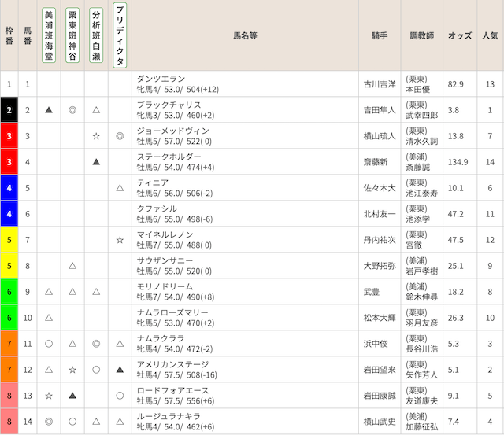Screen dimensions: 504x435
Task: Open horse name ダンツエラン
Action: click(161, 79)
